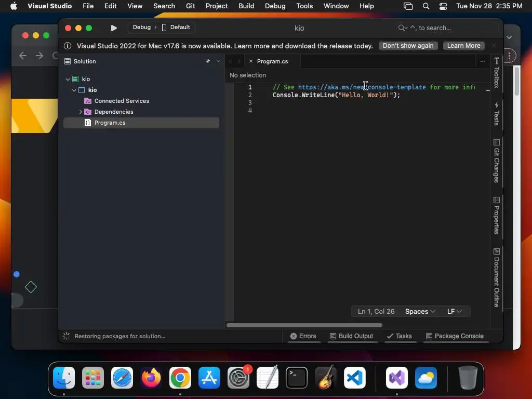Screen dimensions: 532x399
Task: Open the Git Changes side pad
Action: [x=496, y=161]
